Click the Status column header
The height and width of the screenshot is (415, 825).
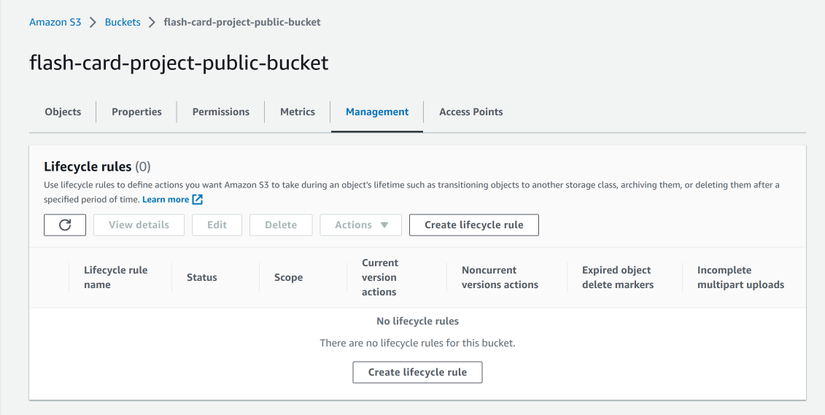tap(202, 277)
